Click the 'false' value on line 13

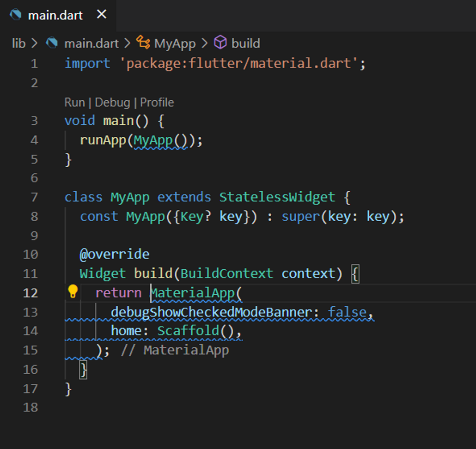click(x=347, y=312)
